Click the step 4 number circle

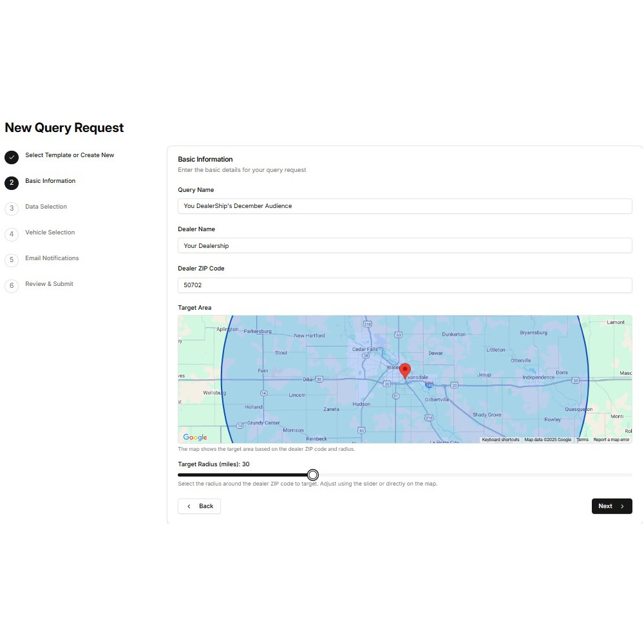pyautogui.click(x=12, y=234)
